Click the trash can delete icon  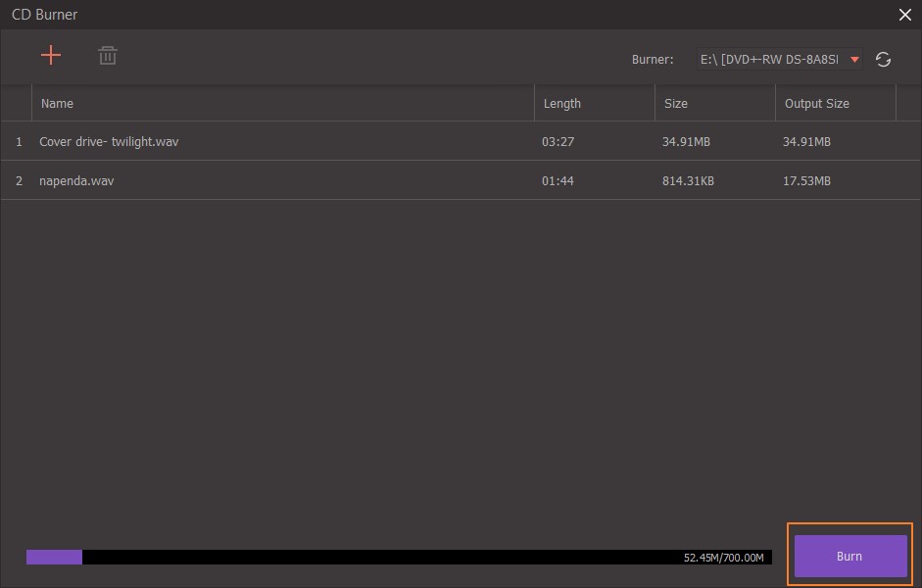click(x=108, y=56)
